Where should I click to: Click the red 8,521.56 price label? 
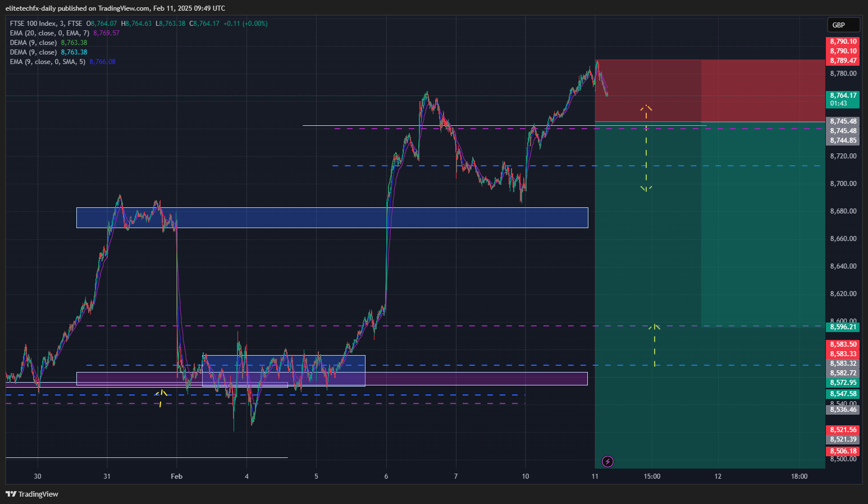pos(843,430)
